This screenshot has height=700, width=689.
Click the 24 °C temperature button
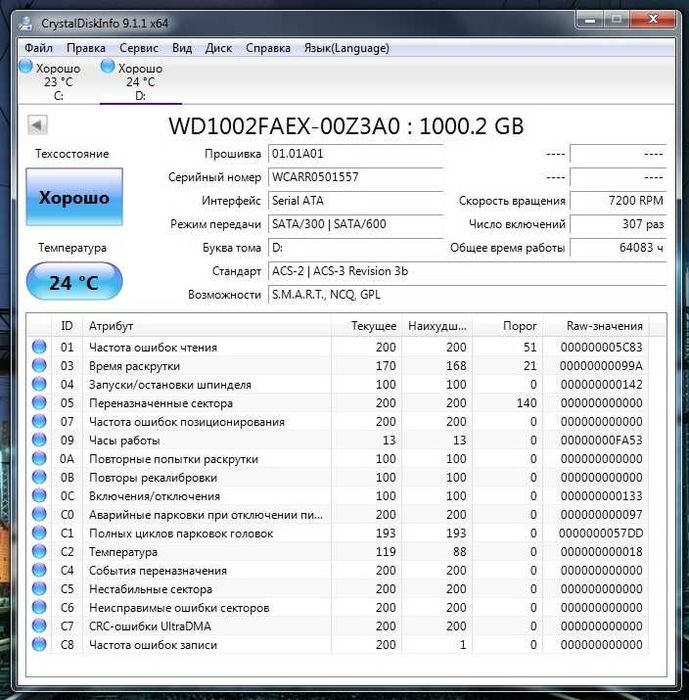coord(74,282)
